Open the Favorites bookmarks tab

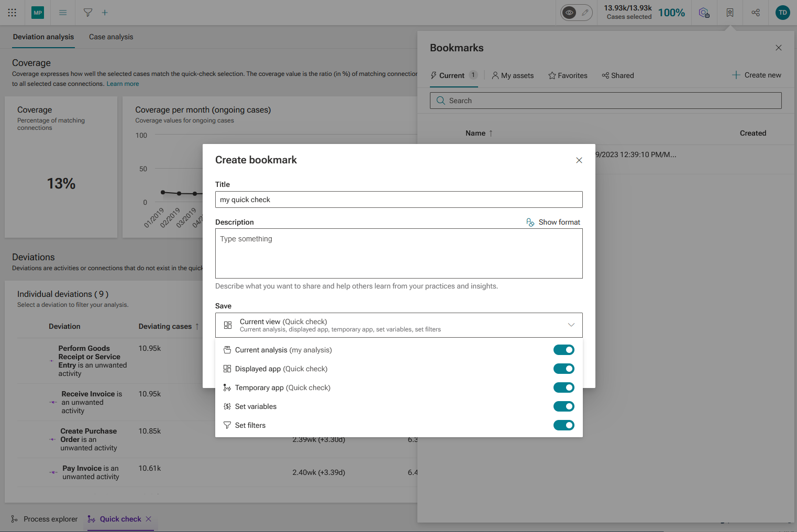pos(568,75)
